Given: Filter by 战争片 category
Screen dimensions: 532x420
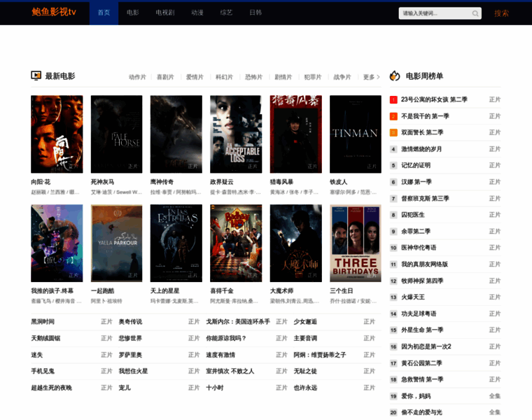Looking at the screenshot, I should pyautogui.click(x=342, y=77).
